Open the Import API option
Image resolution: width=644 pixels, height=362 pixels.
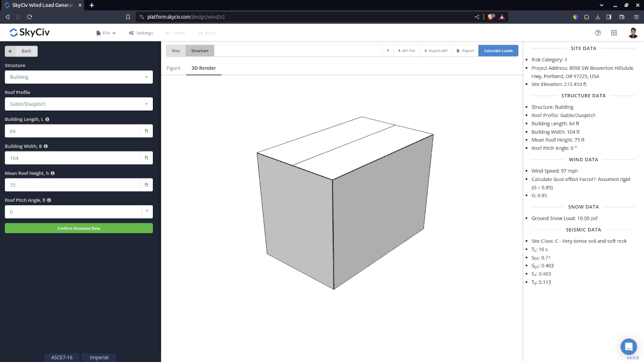pos(436,50)
